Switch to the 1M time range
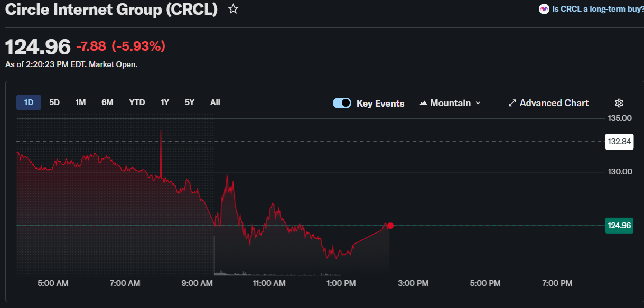 pyautogui.click(x=80, y=102)
